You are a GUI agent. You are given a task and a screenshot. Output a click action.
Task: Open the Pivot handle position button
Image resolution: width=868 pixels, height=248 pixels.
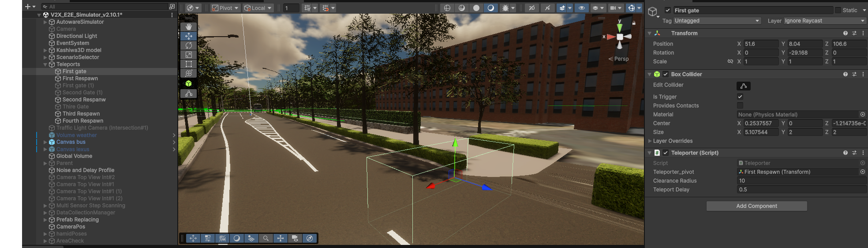(225, 8)
